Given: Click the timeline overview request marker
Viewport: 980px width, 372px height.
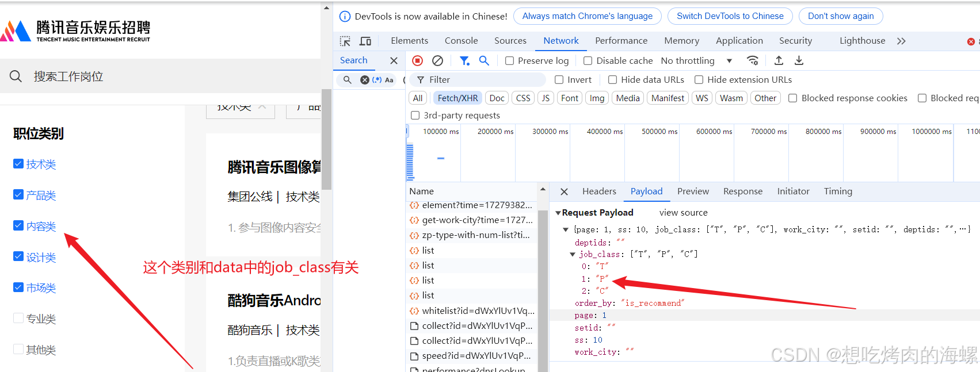Looking at the screenshot, I should (441, 158).
